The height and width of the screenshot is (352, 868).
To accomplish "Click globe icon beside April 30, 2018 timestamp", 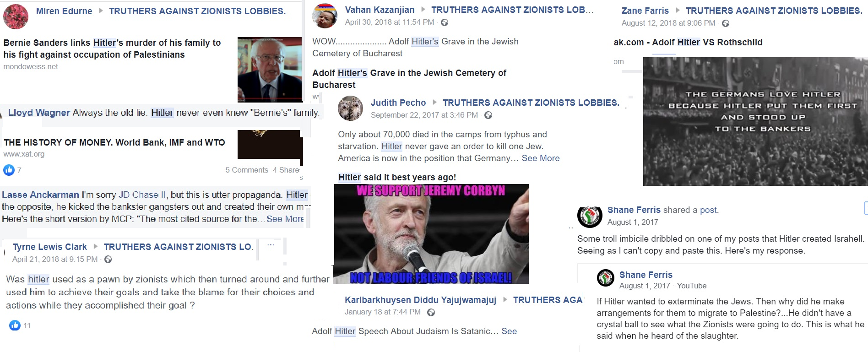I will 444,22.
